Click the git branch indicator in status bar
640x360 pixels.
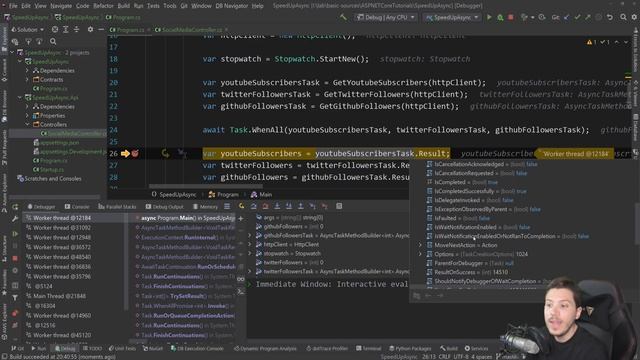point(508,357)
